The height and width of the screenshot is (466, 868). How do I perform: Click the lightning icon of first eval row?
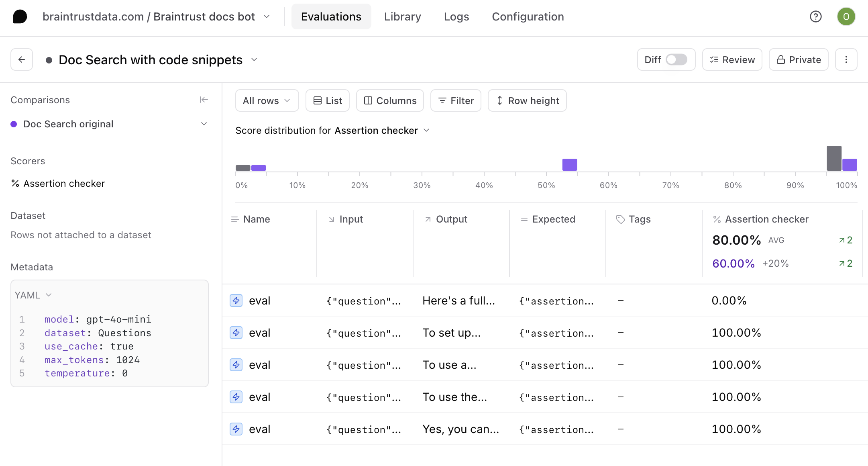click(x=236, y=300)
